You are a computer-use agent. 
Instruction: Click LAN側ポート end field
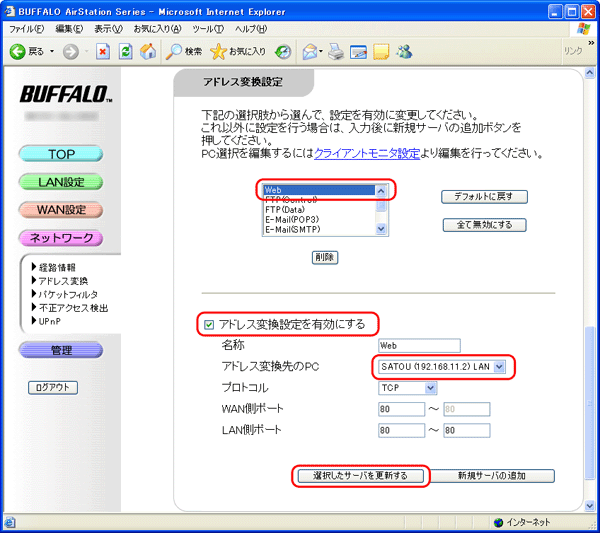pos(466,430)
